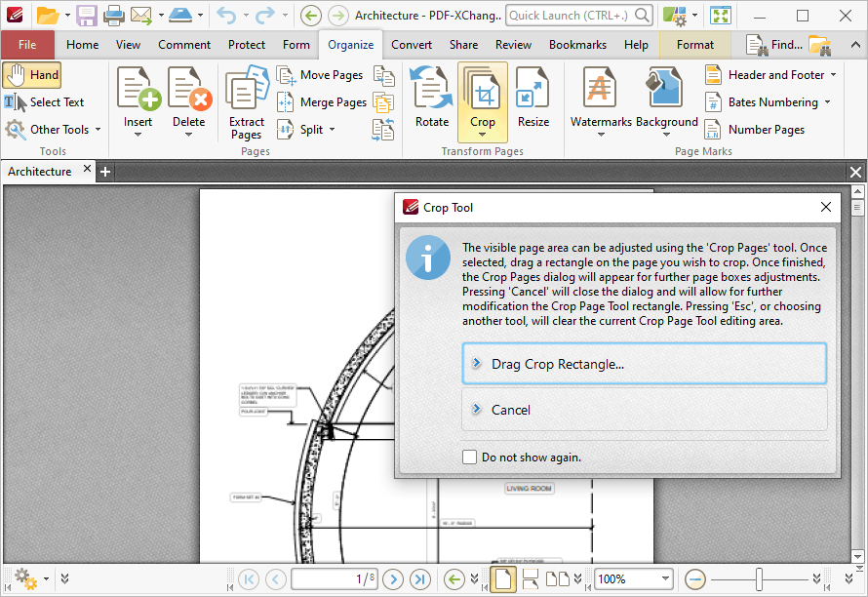The height and width of the screenshot is (597, 868).
Task: Go to next page button
Action: click(393, 579)
